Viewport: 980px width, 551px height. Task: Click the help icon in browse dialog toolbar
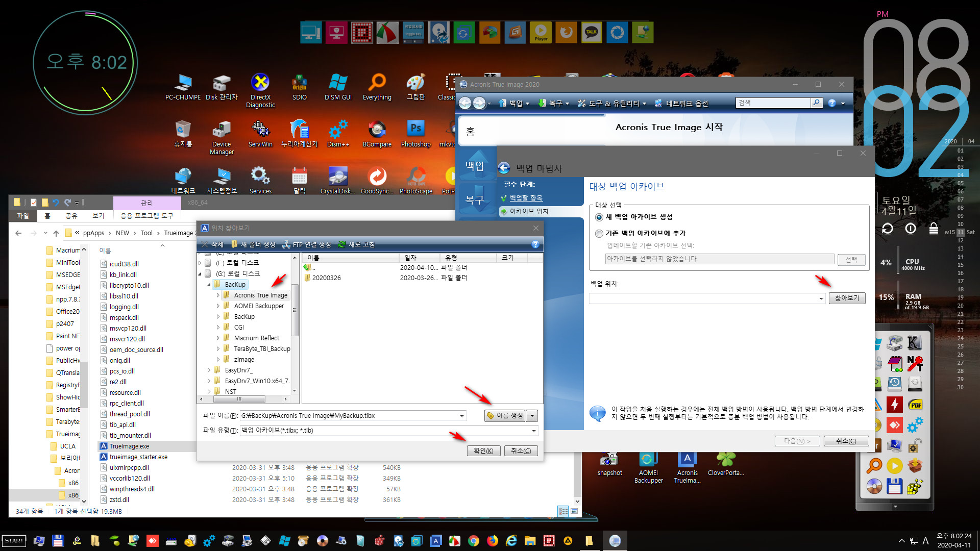pyautogui.click(x=535, y=244)
